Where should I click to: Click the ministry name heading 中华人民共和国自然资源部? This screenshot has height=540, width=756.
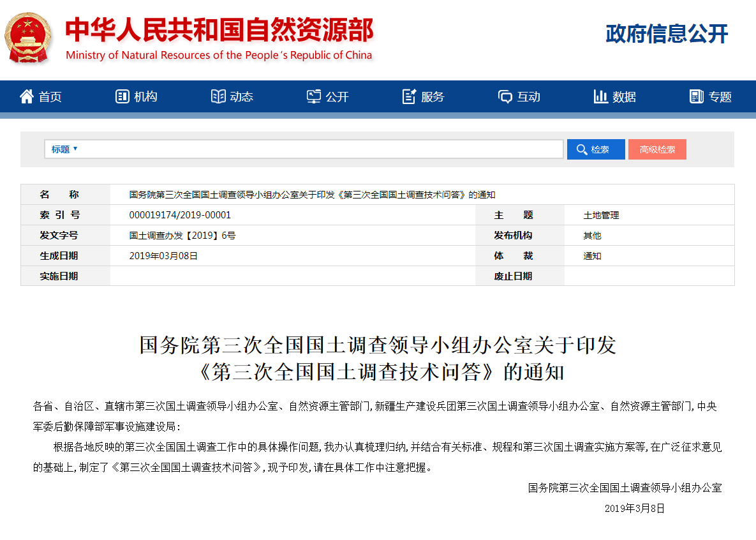tap(219, 30)
